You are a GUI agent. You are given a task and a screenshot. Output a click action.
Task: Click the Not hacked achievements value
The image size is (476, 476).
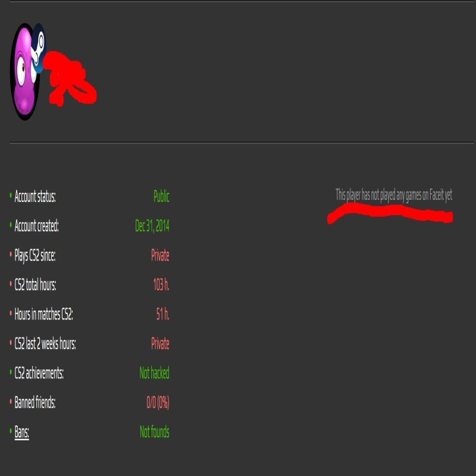(x=154, y=373)
